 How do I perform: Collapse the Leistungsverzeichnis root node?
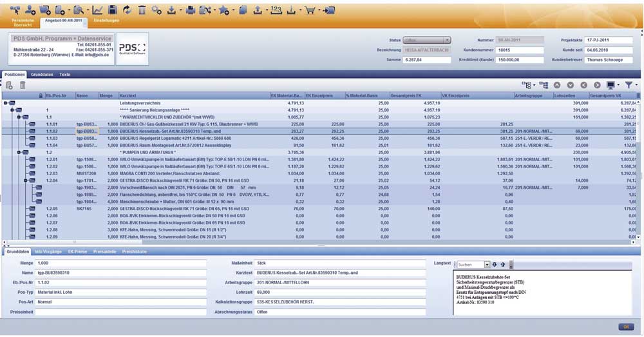(x=6, y=103)
